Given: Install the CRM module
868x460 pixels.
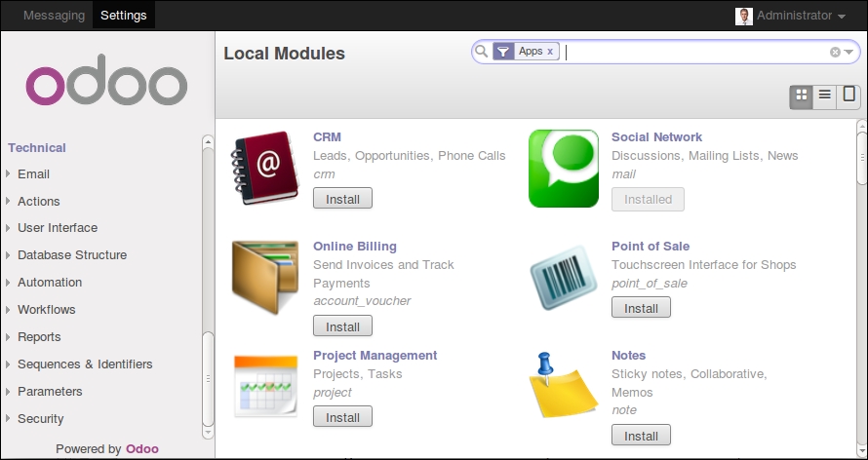Looking at the screenshot, I should [x=342, y=199].
